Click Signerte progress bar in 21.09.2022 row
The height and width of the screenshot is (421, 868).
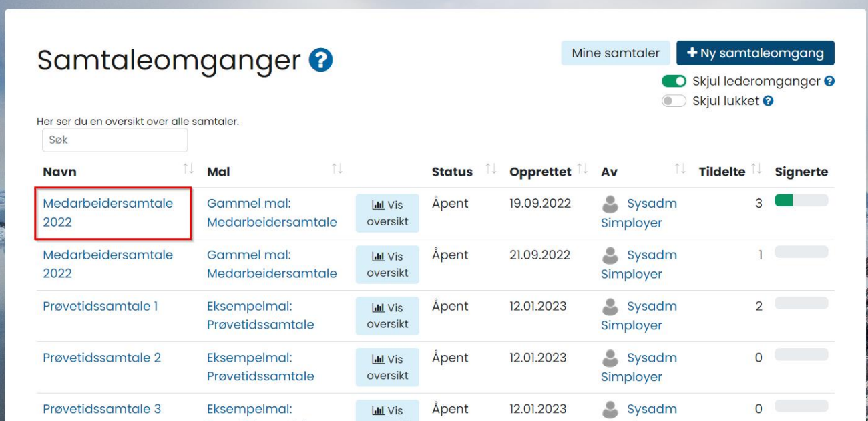801,252
